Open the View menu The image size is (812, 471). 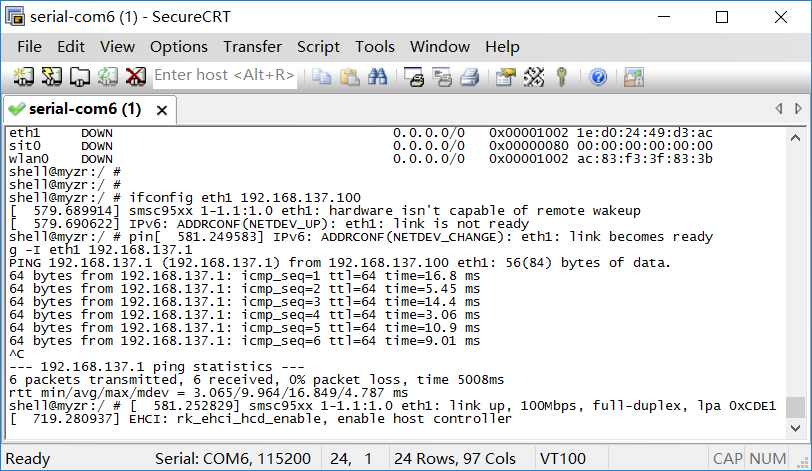[118, 47]
